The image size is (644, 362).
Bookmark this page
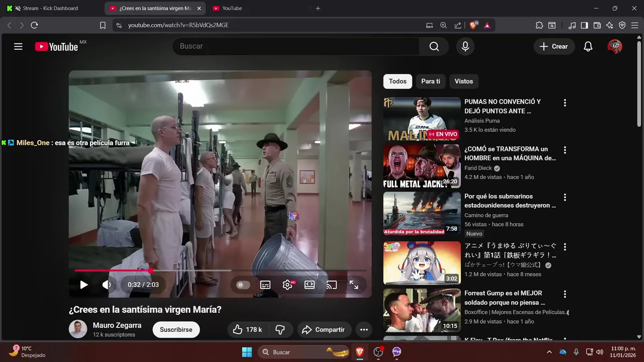(x=103, y=25)
